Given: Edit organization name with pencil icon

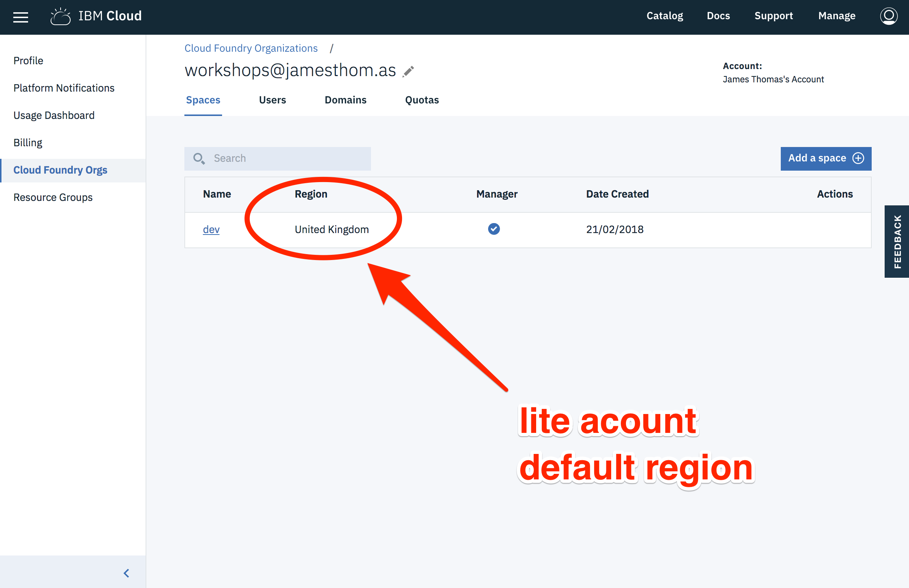Looking at the screenshot, I should (x=408, y=71).
